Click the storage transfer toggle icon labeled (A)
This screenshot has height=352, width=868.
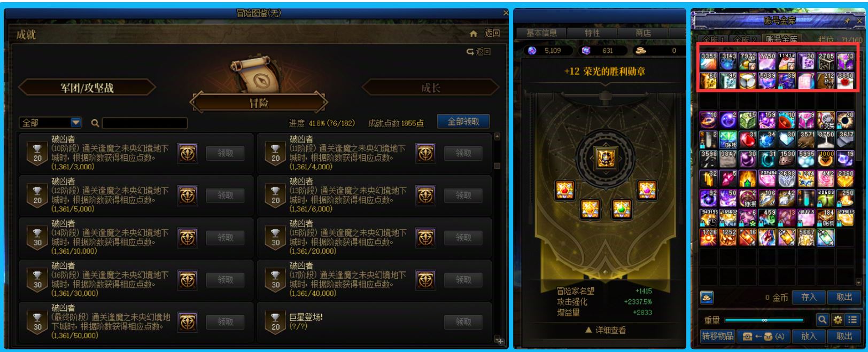tap(763, 336)
